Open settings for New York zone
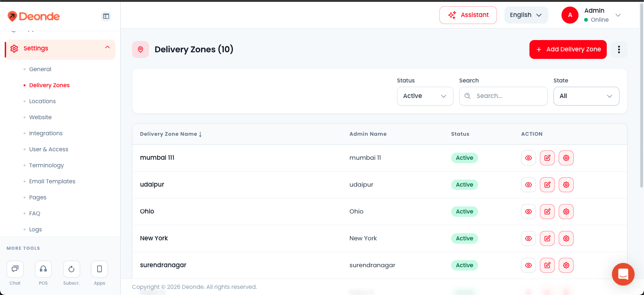 coord(566,238)
